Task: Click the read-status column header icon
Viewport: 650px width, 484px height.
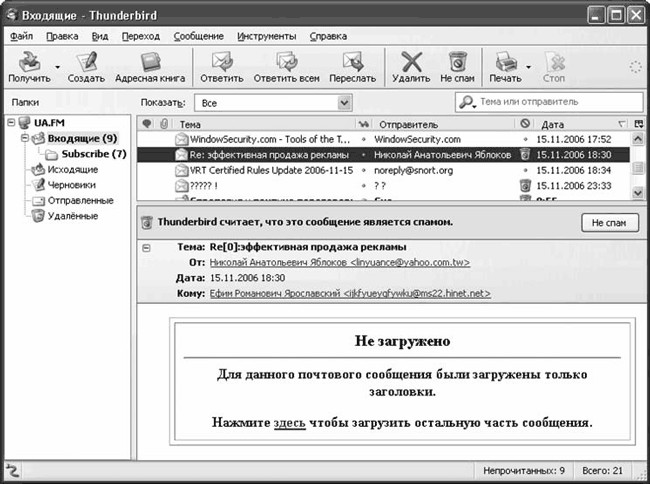Action: [x=364, y=124]
